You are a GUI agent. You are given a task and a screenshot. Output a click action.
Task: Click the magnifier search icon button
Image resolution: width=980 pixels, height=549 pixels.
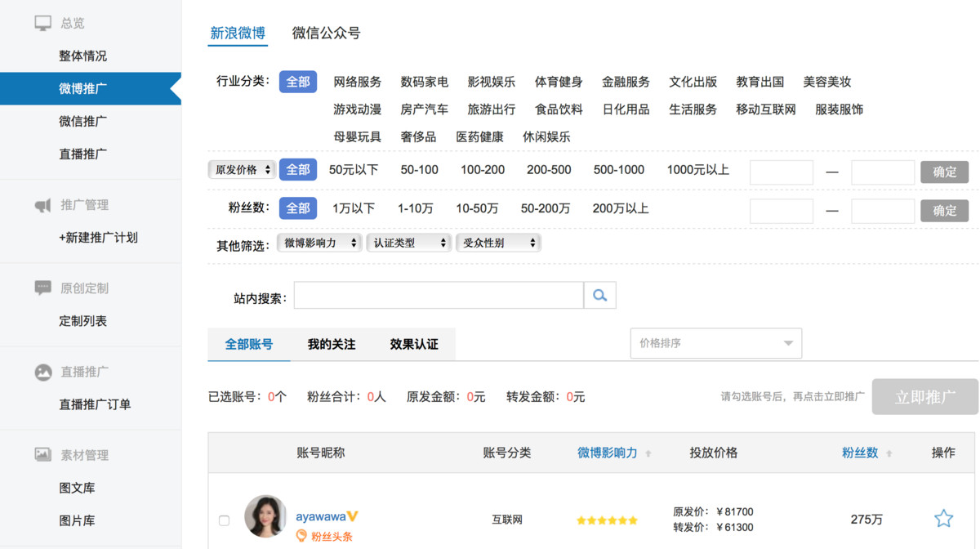(x=599, y=296)
